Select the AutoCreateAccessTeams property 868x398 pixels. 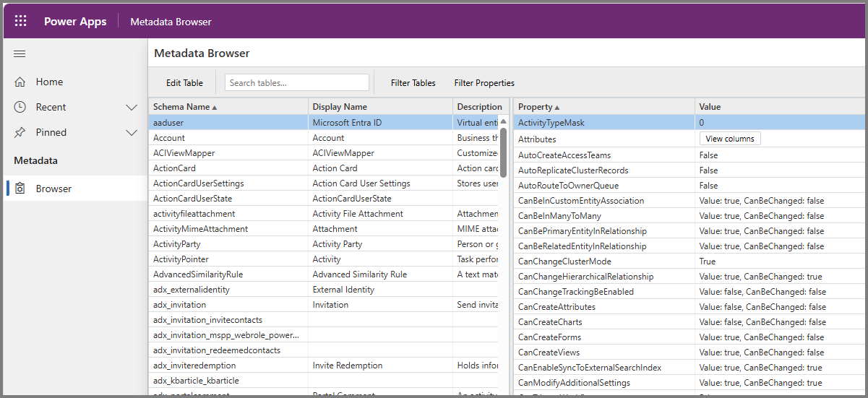click(x=604, y=155)
